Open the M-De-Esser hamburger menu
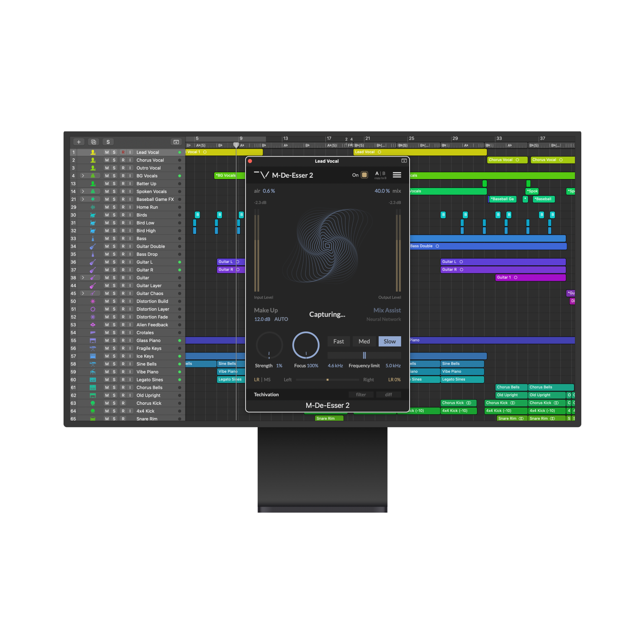This screenshot has width=644, height=644. point(397,175)
